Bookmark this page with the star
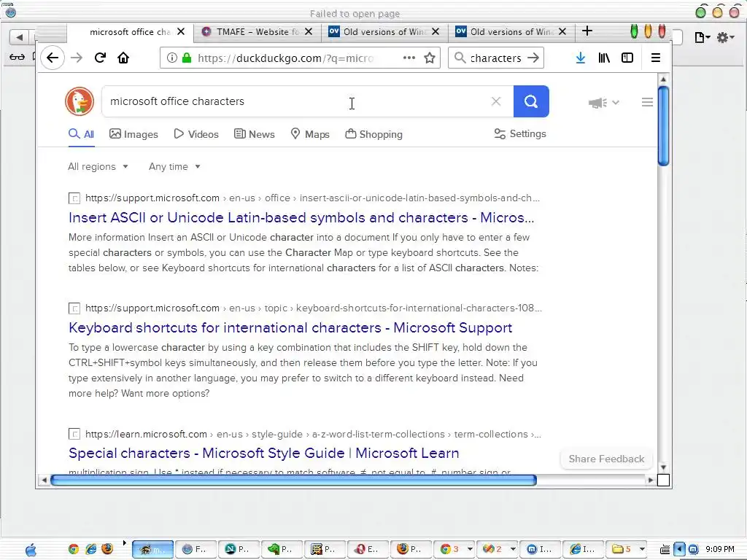 [x=430, y=58]
